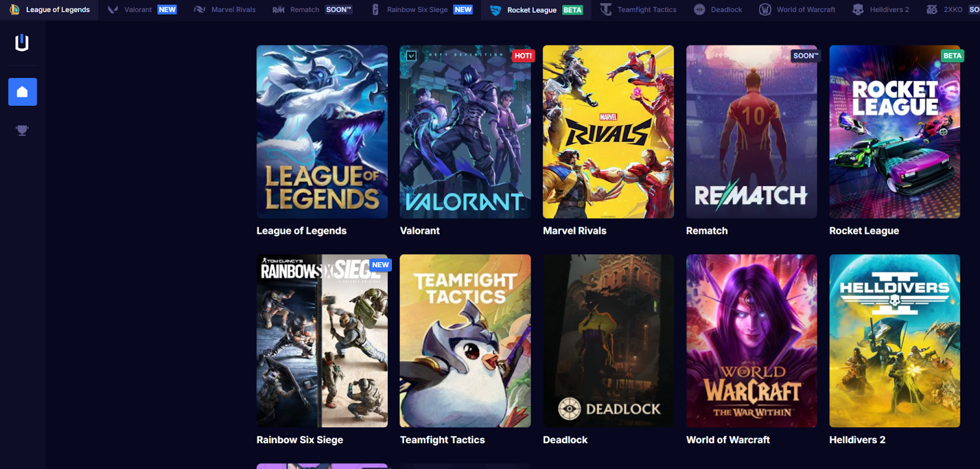Click the League of Legends icon in top bar
The image size is (980, 469).
tap(14, 9)
